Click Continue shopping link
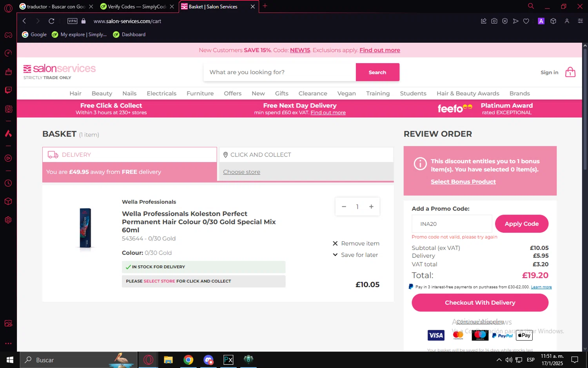Viewport: 588px width, 368px height. pyautogui.click(x=480, y=322)
